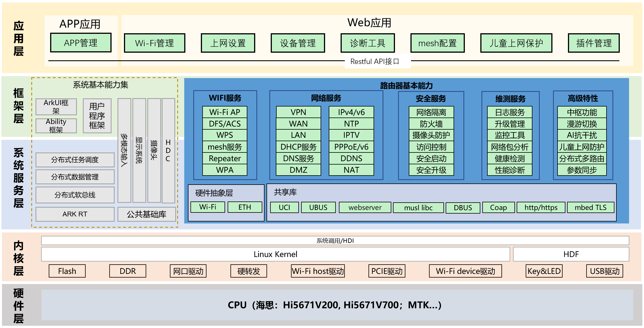This screenshot has width=644, height=328.
Task: Select the mesh配置 box
Action: tap(438, 43)
